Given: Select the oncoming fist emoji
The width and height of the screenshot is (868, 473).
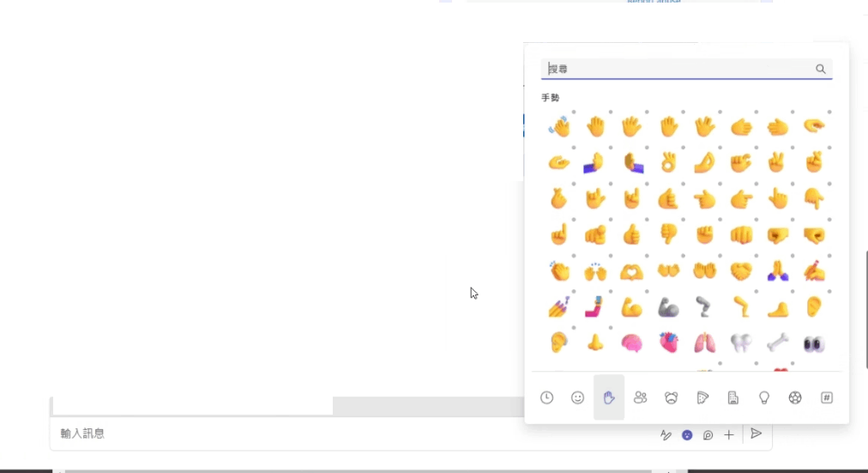Looking at the screenshot, I should (x=741, y=235).
